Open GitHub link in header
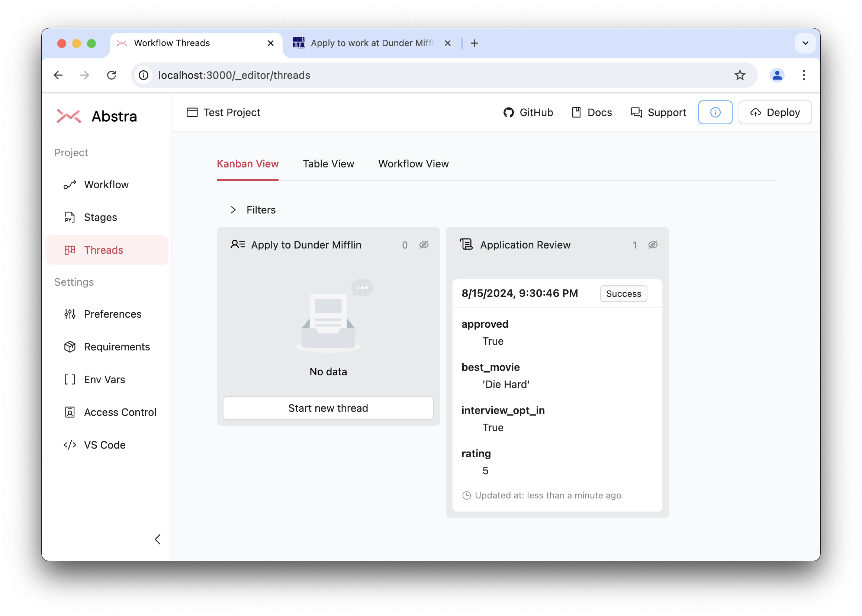The image size is (862, 616). pyautogui.click(x=530, y=112)
